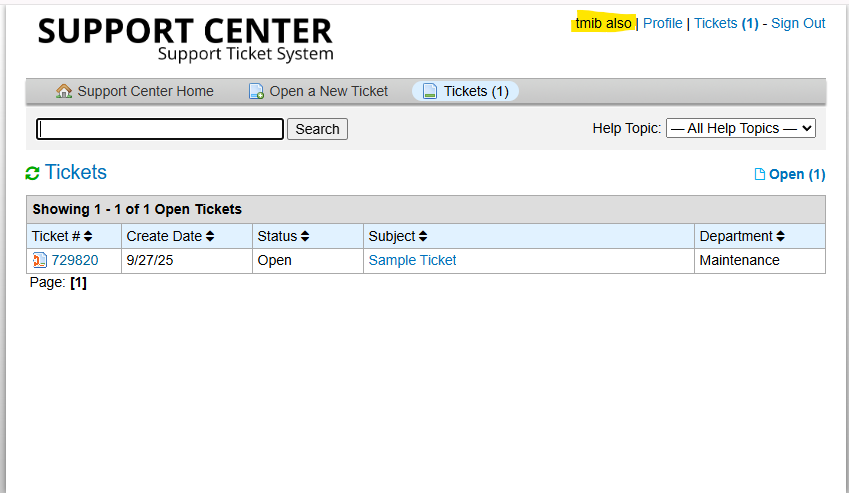The width and height of the screenshot is (849, 493).
Task: Sort tickets by Status column header
Action: (x=282, y=236)
